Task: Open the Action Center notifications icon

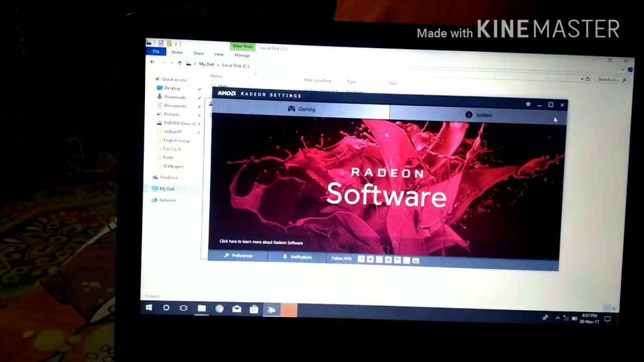Action: click(x=607, y=319)
